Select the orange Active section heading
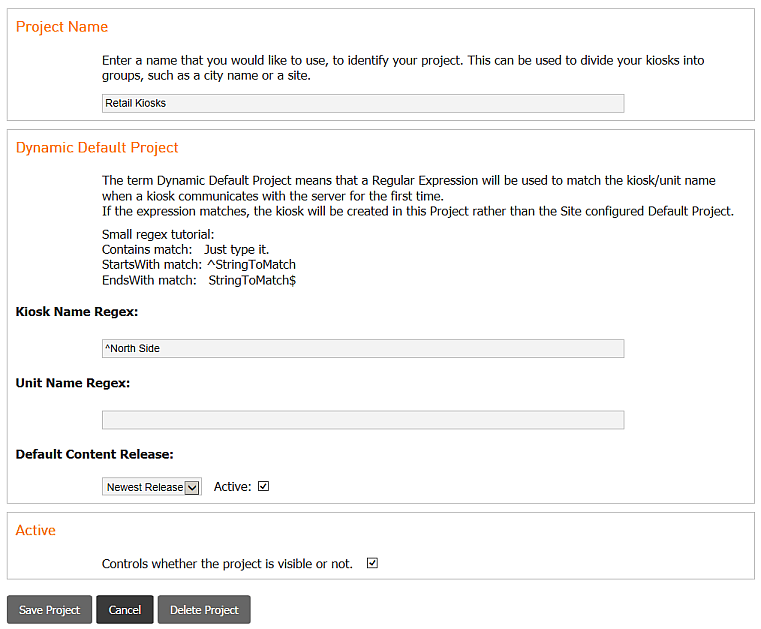Image resolution: width=761 pixels, height=629 pixels. point(35,530)
